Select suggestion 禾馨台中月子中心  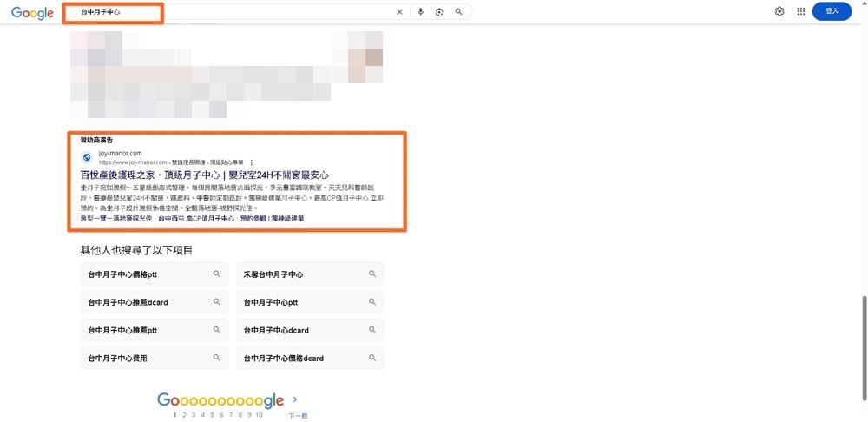point(310,274)
